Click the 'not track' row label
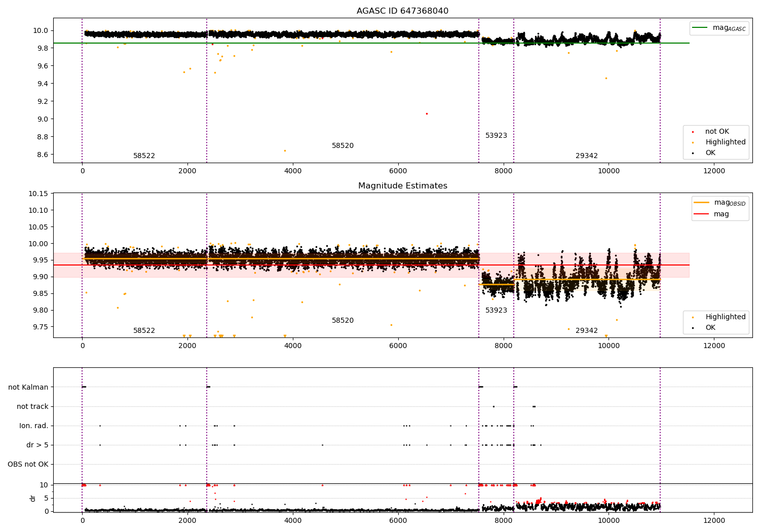The image size is (760, 532). coord(32,407)
